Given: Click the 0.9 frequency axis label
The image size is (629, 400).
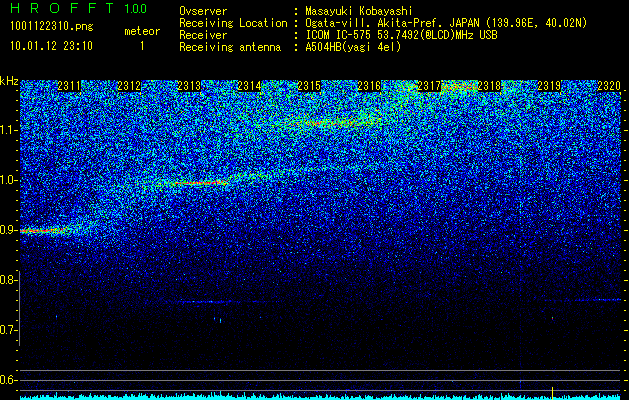Looking at the screenshot, I should pos(8,230).
